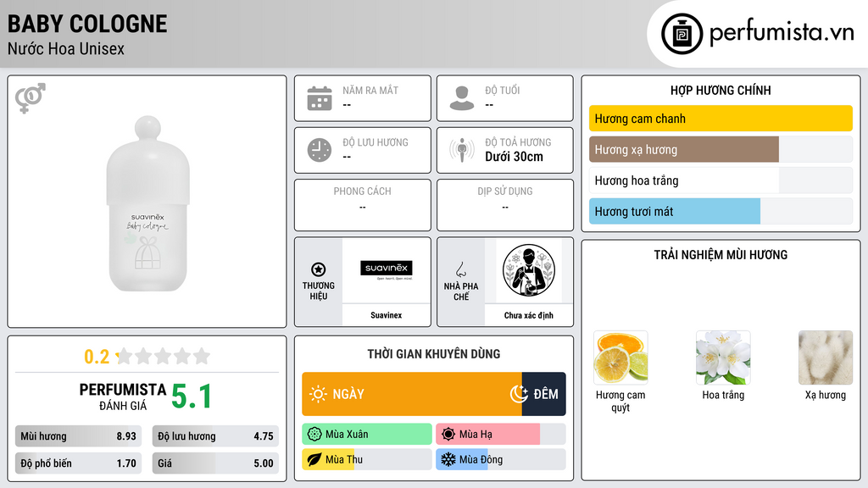Click the summer sun icon in Mùa Hạ

coord(448,435)
